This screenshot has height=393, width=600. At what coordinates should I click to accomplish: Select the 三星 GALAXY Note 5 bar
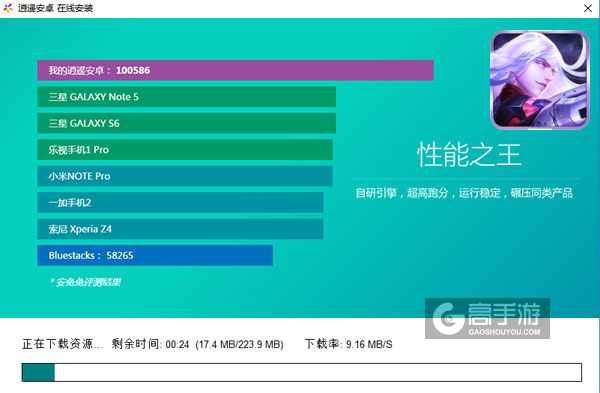pyautogui.click(x=187, y=97)
